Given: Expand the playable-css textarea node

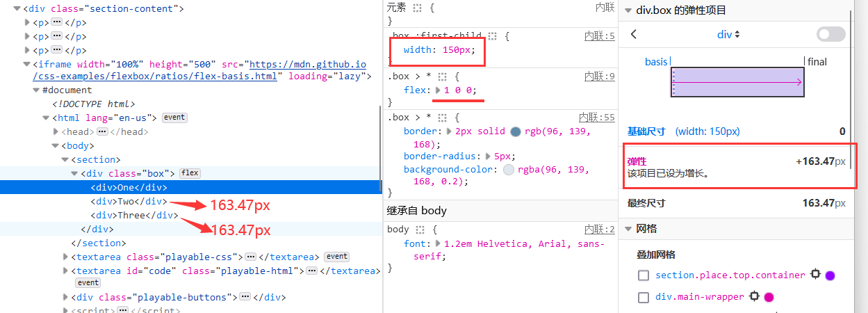Looking at the screenshot, I should [66, 257].
